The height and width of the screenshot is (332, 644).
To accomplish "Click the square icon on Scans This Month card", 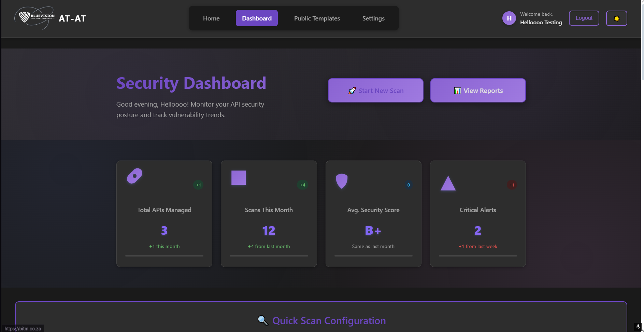I will 239,178.
